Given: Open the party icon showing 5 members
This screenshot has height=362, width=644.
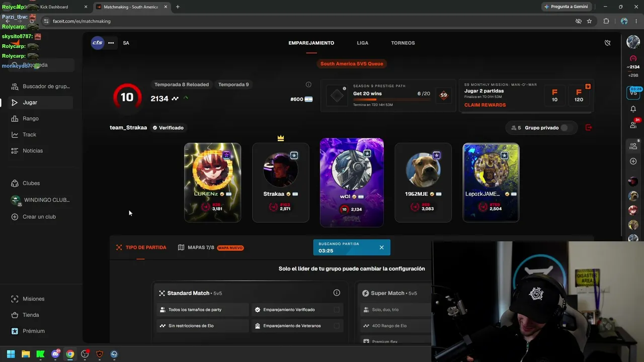Looking at the screenshot, I should (633, 145).
